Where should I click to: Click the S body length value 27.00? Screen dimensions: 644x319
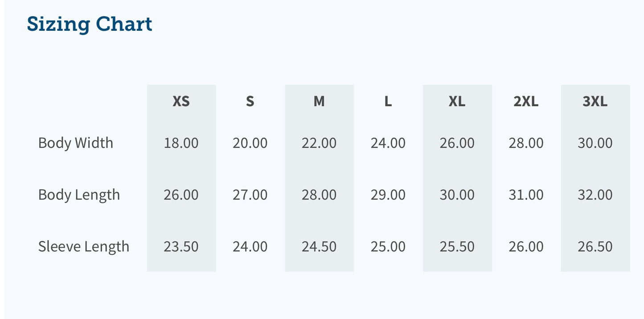click(250, 195)
